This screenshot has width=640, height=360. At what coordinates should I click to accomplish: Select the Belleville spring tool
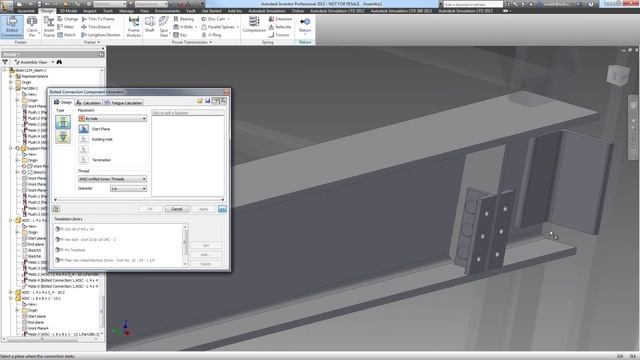tap(280, 27)
